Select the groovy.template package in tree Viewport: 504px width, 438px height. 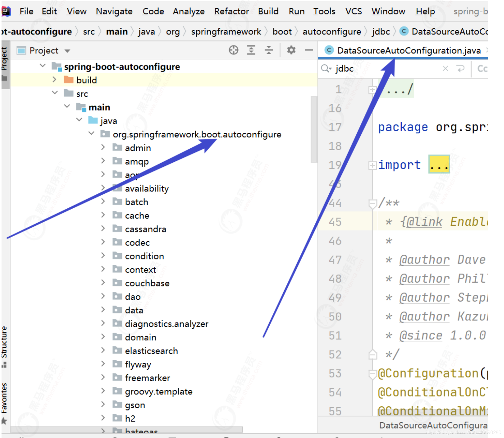click(159, 392)
